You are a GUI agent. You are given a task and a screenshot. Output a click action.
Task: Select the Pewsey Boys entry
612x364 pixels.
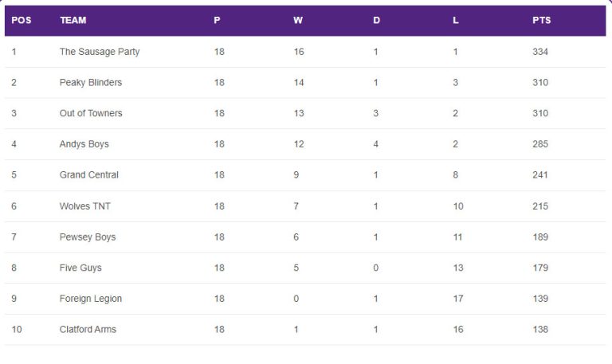tap(88, 237)
